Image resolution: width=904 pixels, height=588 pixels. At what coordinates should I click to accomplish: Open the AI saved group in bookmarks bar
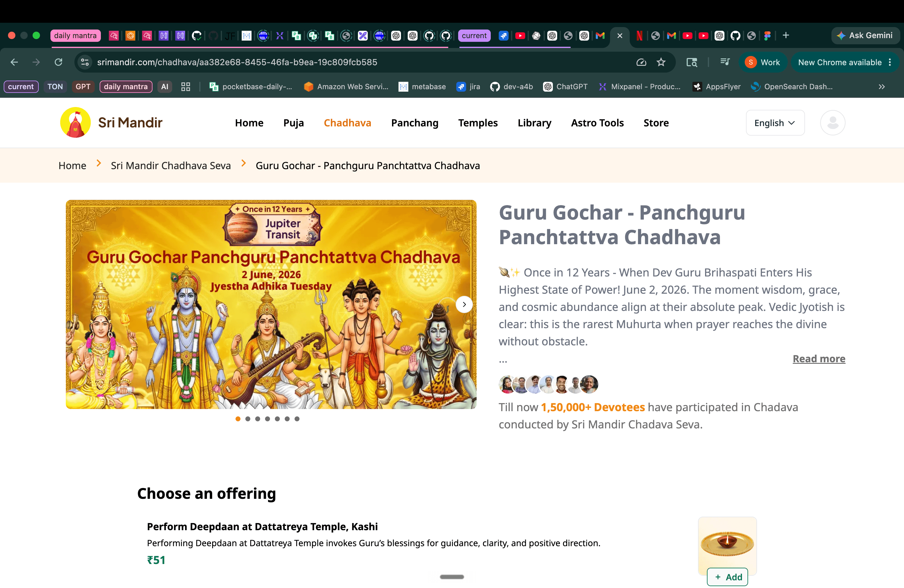165,87
